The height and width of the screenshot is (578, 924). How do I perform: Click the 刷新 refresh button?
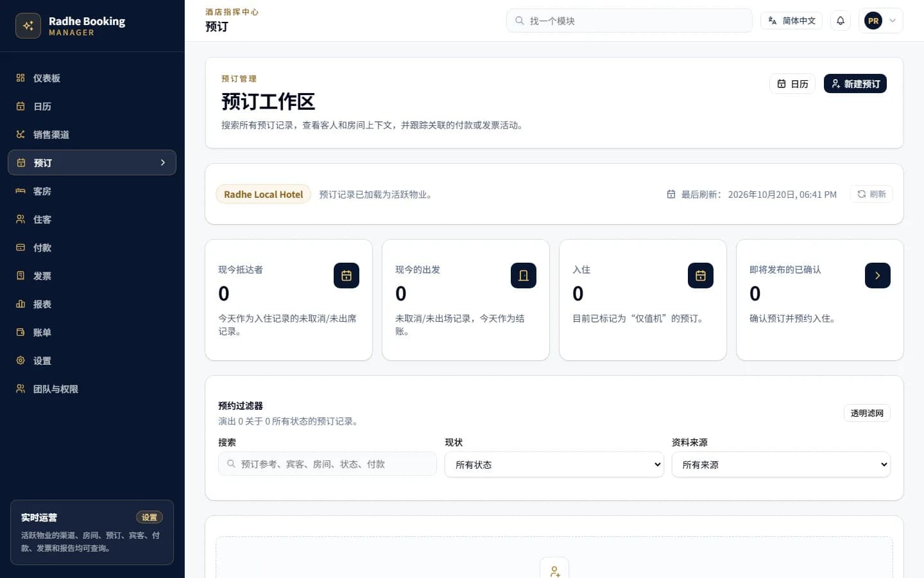pyautogui.click(x=871, y=194)
